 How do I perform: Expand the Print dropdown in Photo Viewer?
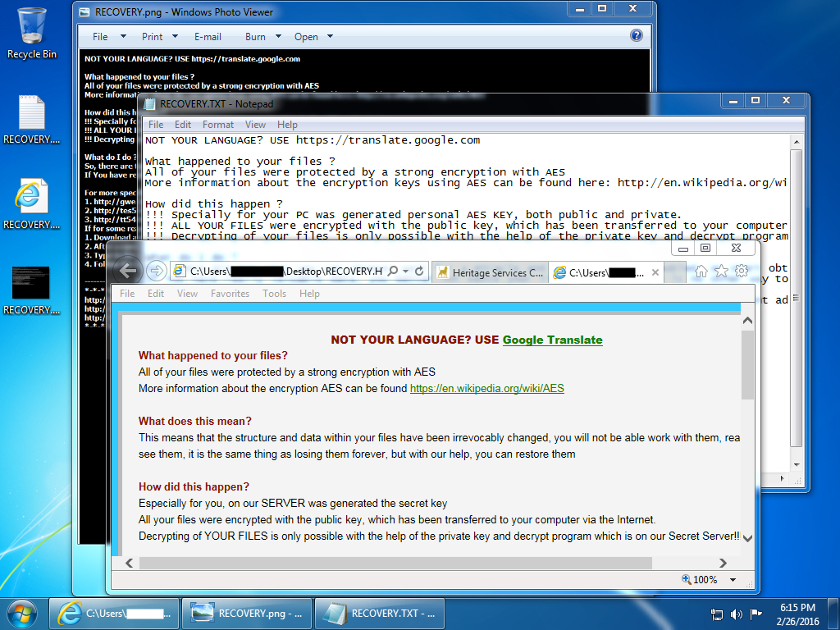[x=160, y=37]
